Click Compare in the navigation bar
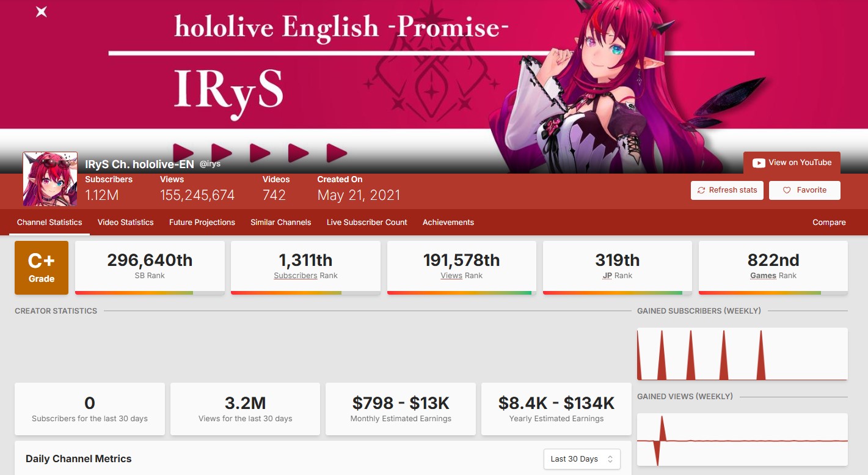Viewport: 868px width, 475px height. tap(829, 223)
